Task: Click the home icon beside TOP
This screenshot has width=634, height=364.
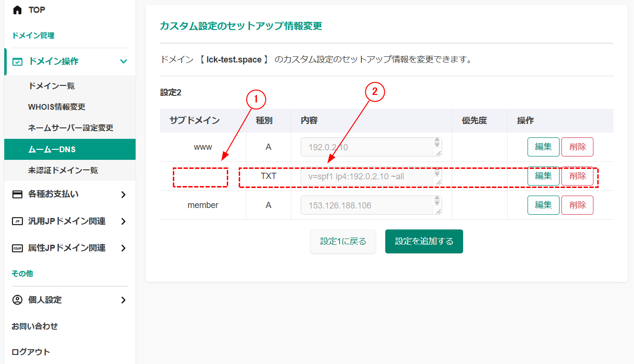Action: [x=17, y=10]
